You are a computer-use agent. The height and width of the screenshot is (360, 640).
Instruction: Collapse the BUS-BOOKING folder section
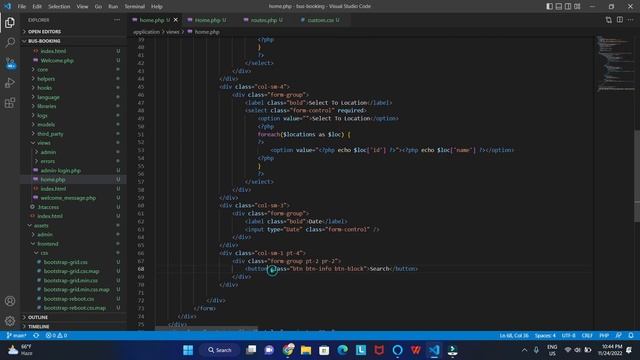pos(44,41)
